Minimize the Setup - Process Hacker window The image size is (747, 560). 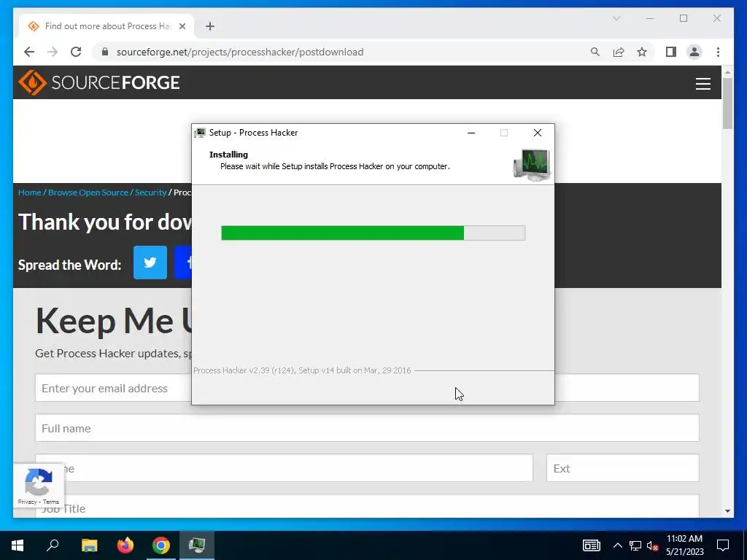click(x=471, y=133)
